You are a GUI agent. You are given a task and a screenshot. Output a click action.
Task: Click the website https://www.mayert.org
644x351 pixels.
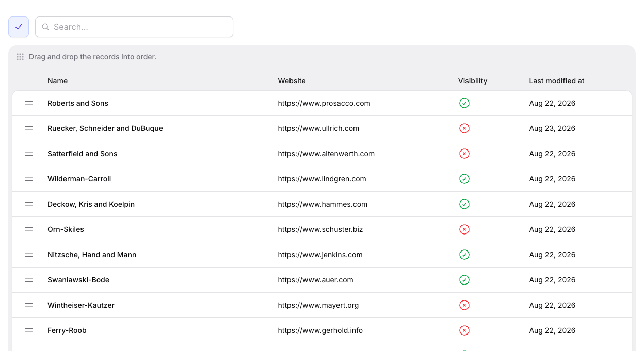pyautogui.click(x=318, y=305)
